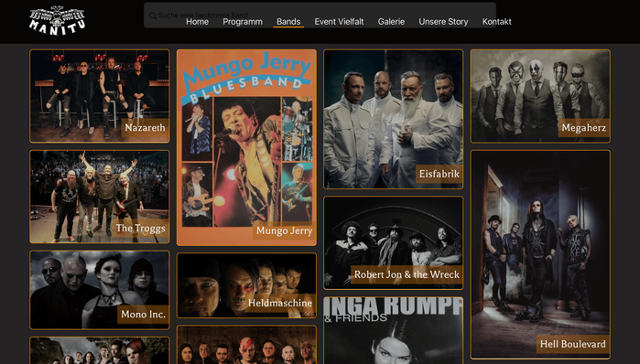640x364 pixels.
Task: Open the Inga Rumpf & Friends card
Action: coord(394,330)
